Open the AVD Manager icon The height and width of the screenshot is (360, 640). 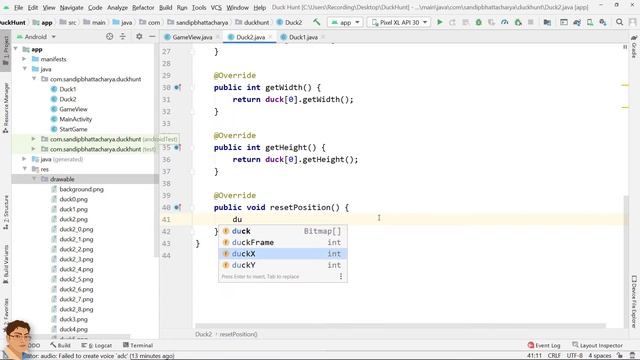point(590,22)
